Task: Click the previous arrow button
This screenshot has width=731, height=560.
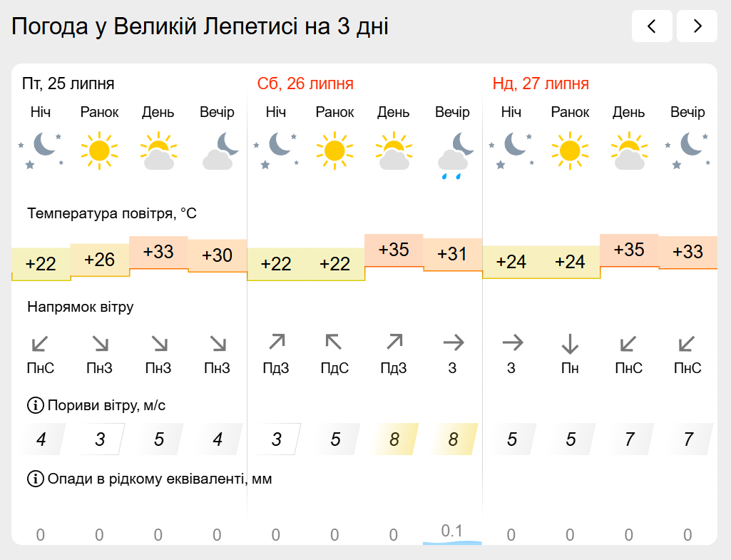Action: [652, 26]
